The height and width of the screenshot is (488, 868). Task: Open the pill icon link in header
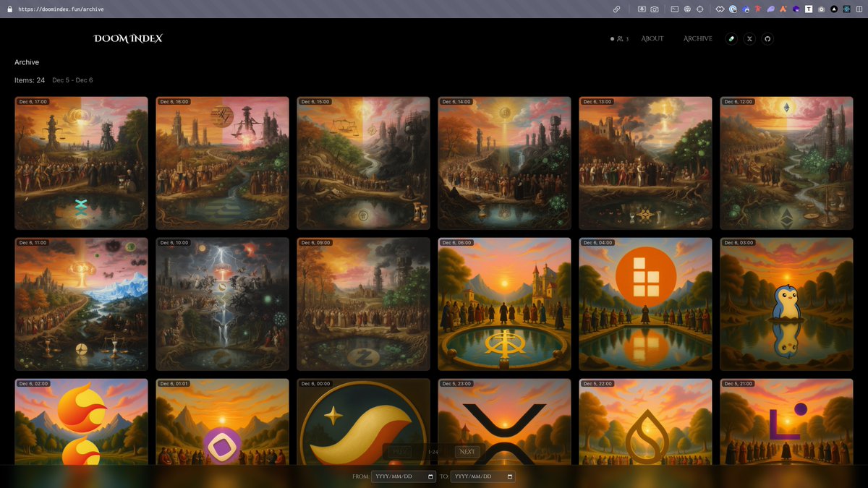point(731,39)
